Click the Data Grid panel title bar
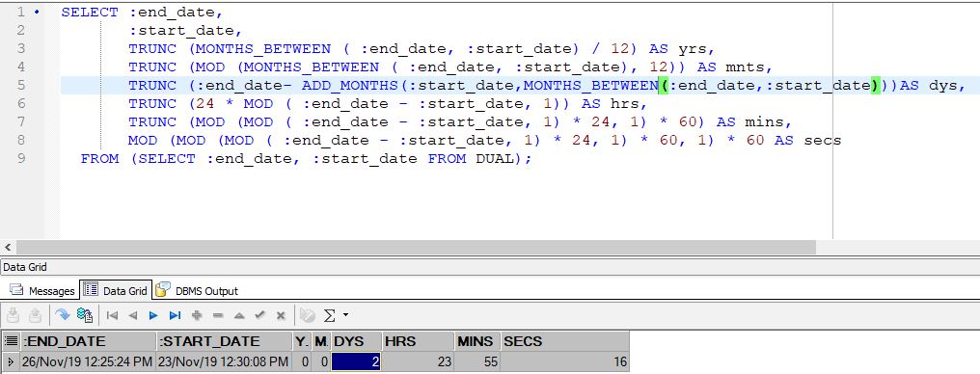Image resolution: width=980 pixels, height=374 pixels. pos(490,267)
